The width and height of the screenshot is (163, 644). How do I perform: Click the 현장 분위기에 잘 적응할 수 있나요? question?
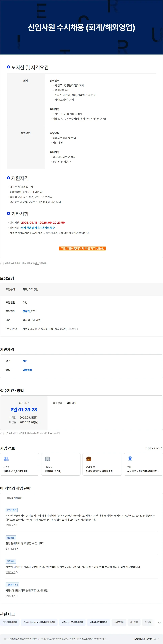point(24,543)
